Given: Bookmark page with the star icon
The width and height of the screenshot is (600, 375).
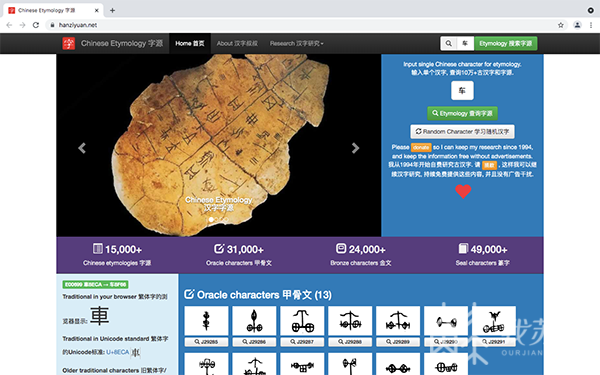Looking at the screenshot, I should point(561,25).
